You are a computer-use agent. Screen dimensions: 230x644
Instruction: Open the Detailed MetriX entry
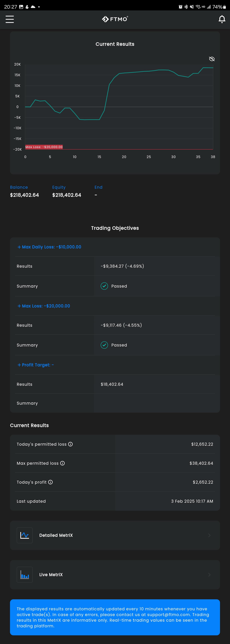(115, 535)
